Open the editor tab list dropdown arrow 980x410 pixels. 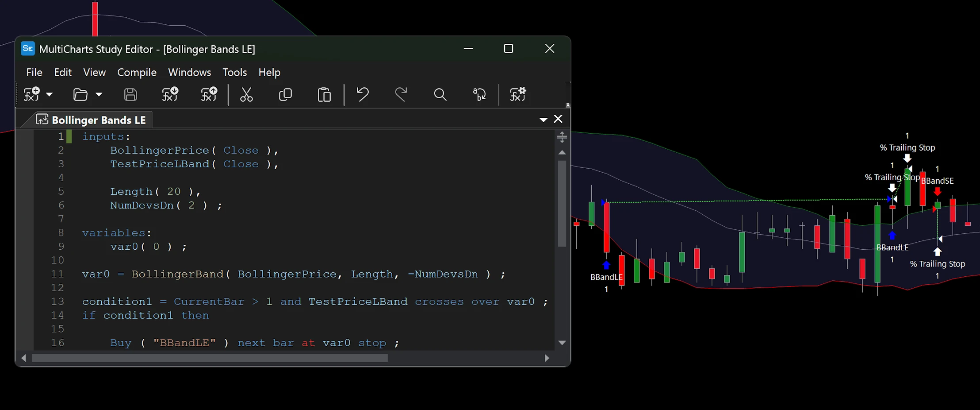point(543,120)
